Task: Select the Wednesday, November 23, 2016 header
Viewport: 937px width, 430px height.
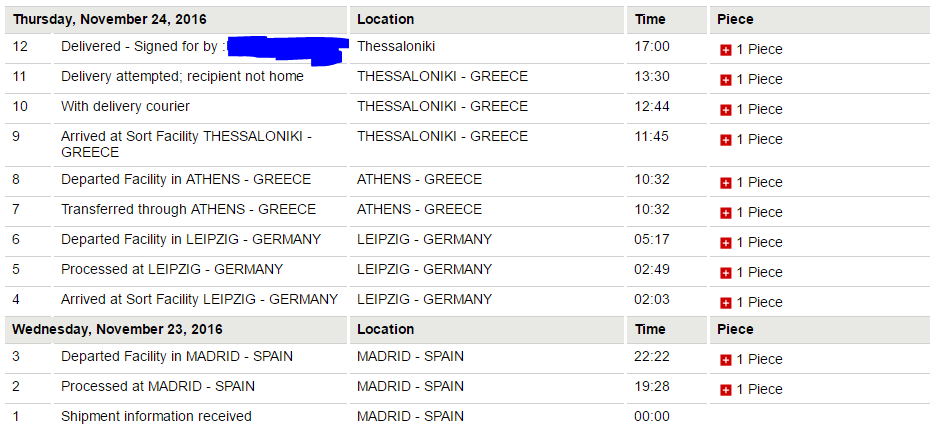Action: 117,329
